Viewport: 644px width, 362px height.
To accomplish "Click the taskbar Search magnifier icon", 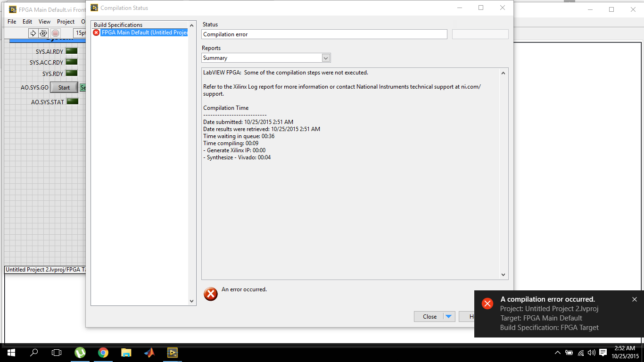I will coord(34,352).
